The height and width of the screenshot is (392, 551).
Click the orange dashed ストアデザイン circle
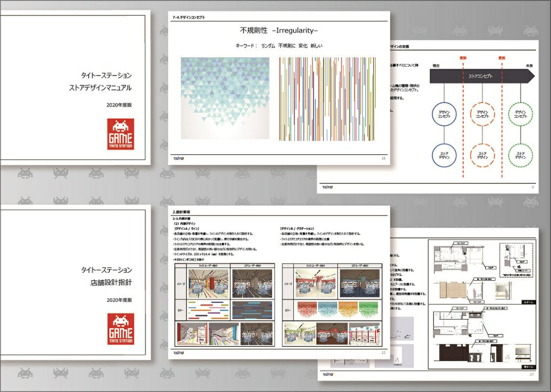pos(482,154)
